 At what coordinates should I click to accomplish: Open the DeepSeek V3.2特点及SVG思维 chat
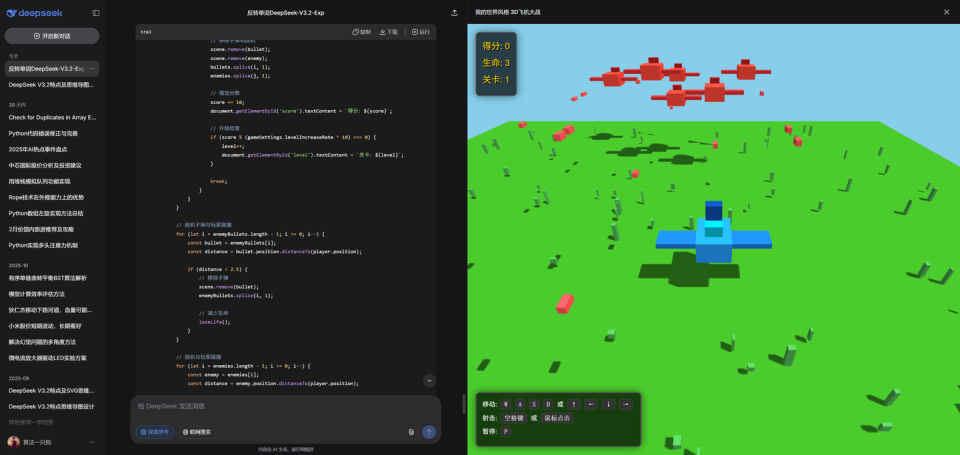[x=52, y=390]
